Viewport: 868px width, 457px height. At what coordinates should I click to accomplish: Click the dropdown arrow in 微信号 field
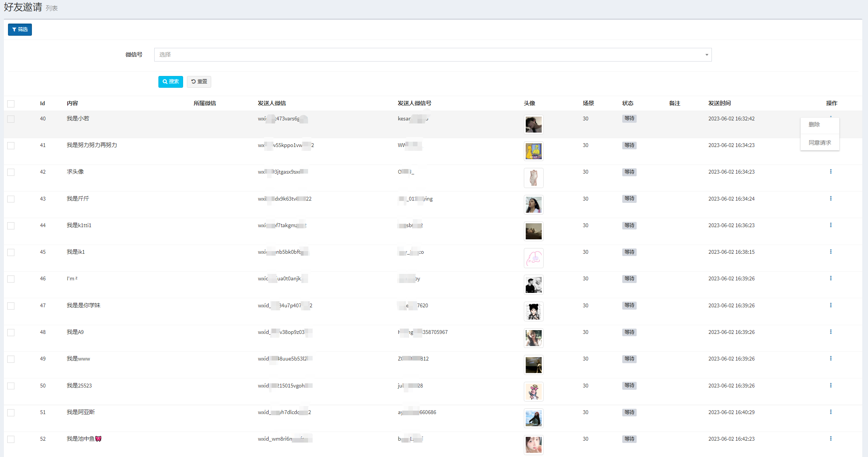[707, 55]
